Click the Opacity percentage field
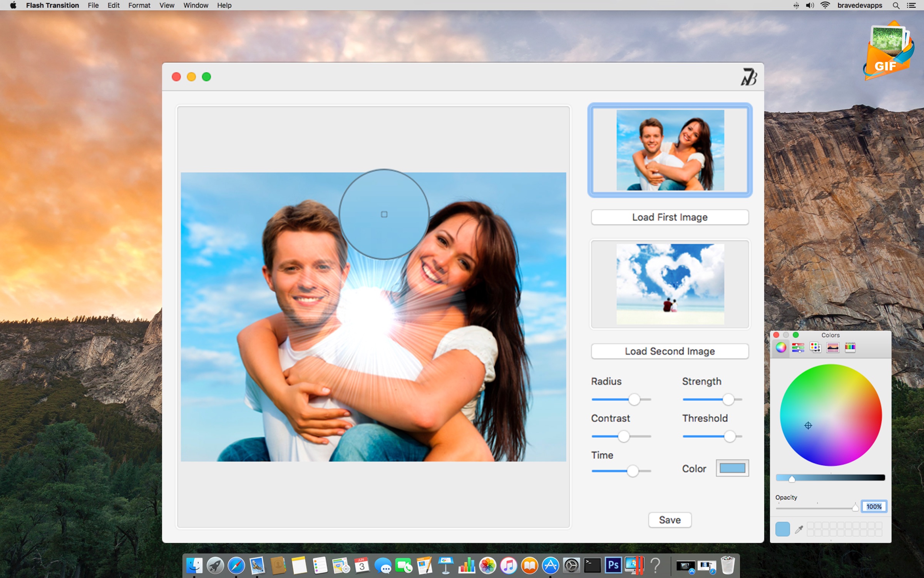This screenshot has width=924, height=578. [x=874, y=507]
